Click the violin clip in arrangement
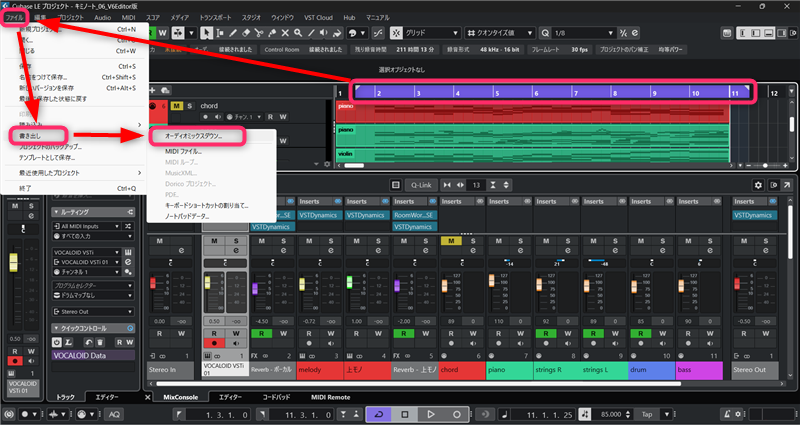Viewport: 800px width, 425px height. (533, 154)
